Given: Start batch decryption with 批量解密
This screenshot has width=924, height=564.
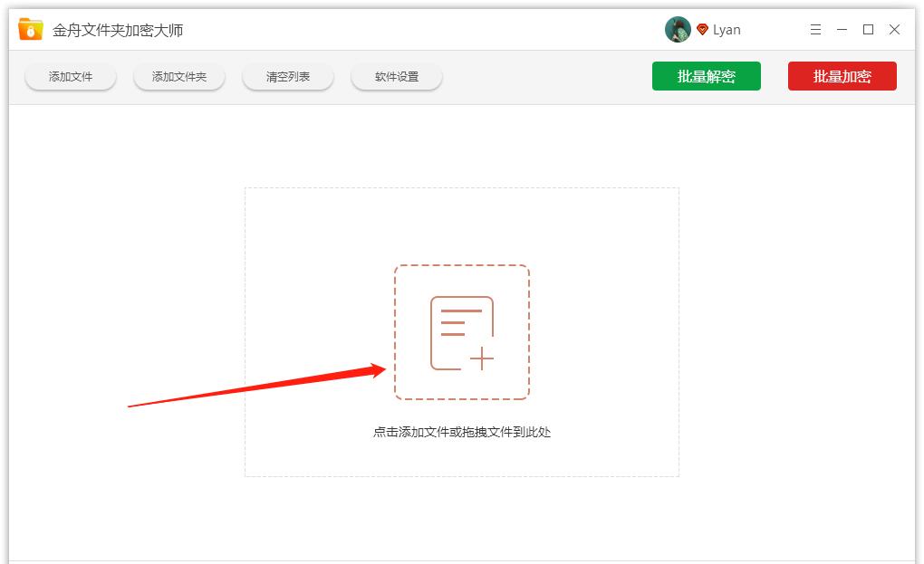Looking at the screenshot, I should tap(707, 76).
